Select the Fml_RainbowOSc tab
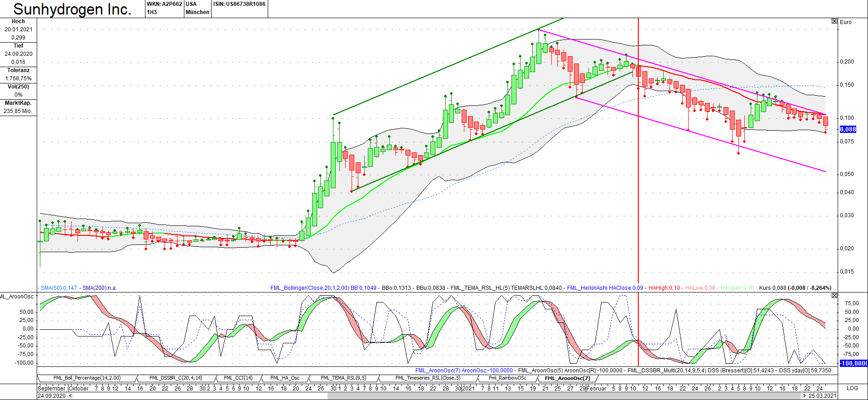 coord(507,378)
